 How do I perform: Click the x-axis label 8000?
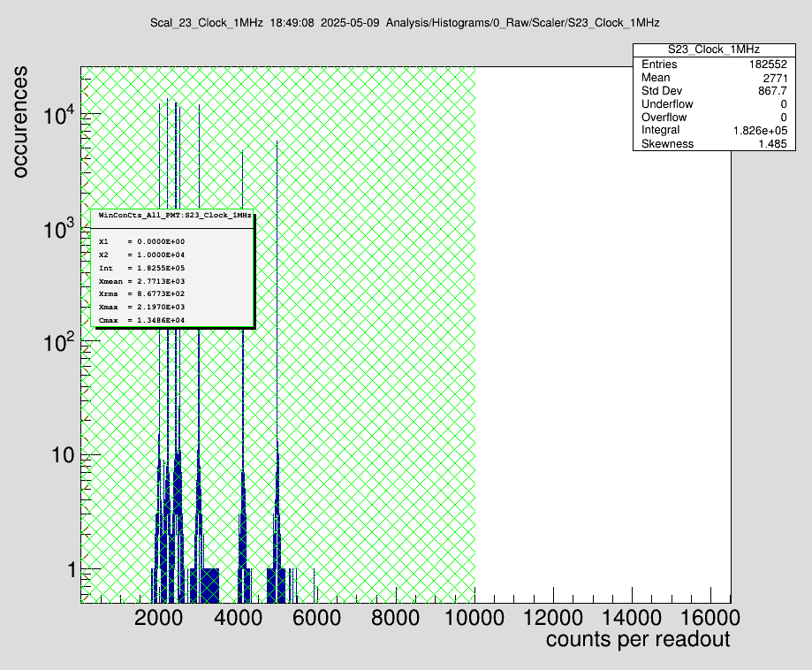coord(396,618)
